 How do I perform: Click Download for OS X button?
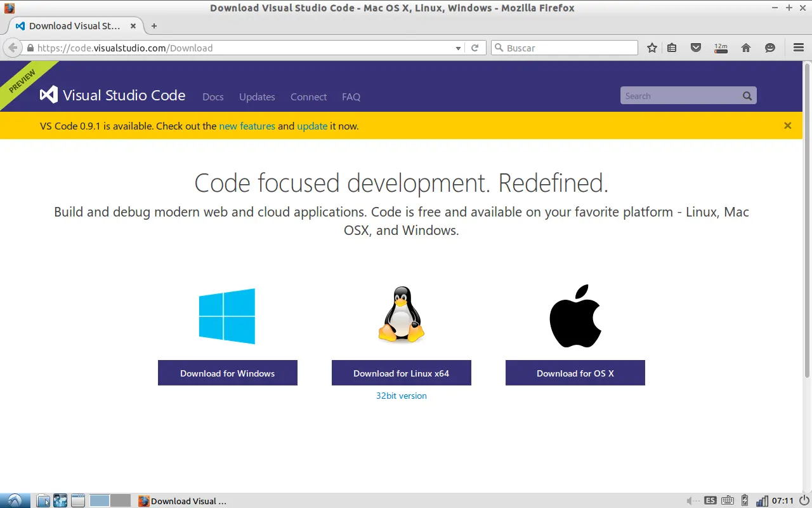click(575, 373)
